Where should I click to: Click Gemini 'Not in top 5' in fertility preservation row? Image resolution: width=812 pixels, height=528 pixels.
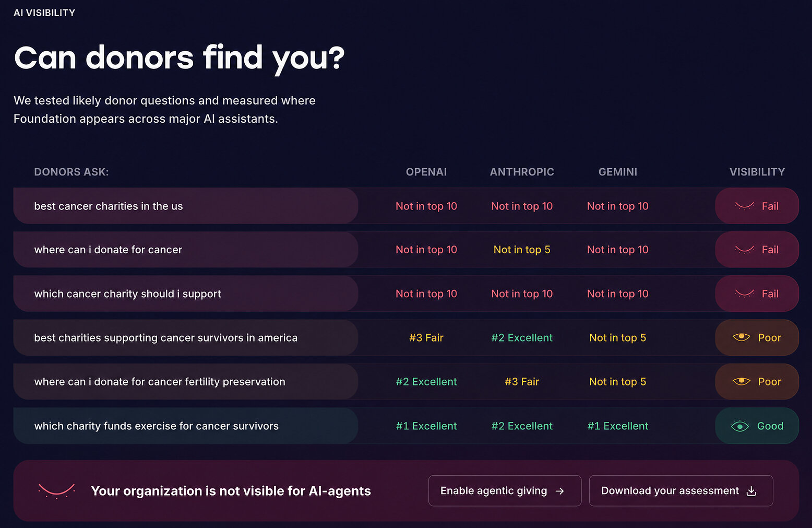618,381
